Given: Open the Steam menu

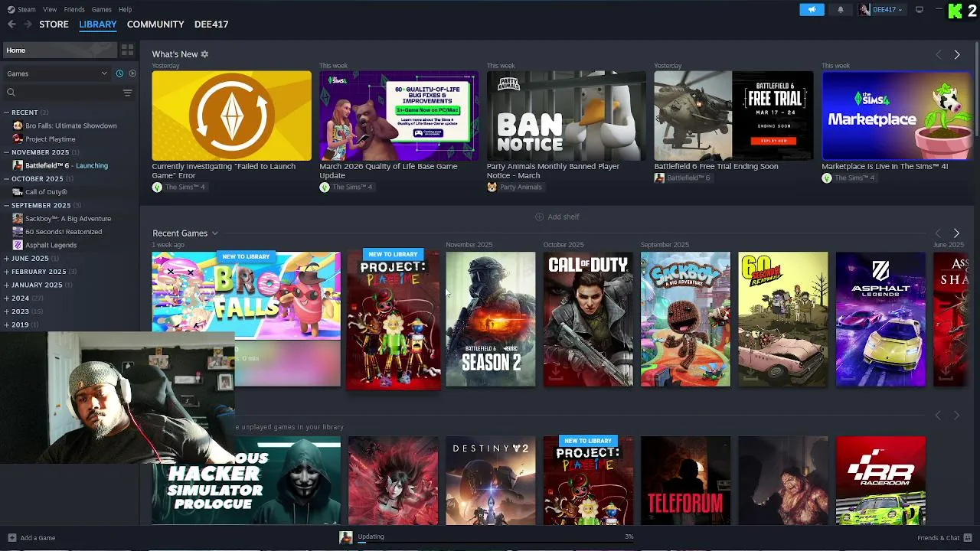Looking at the screenshot, I should pos(27,9).
